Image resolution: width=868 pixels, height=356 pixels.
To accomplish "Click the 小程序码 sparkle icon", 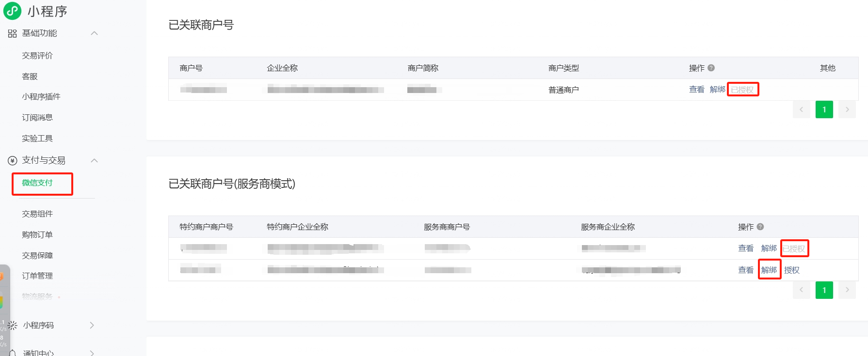I will click(13, 325).
